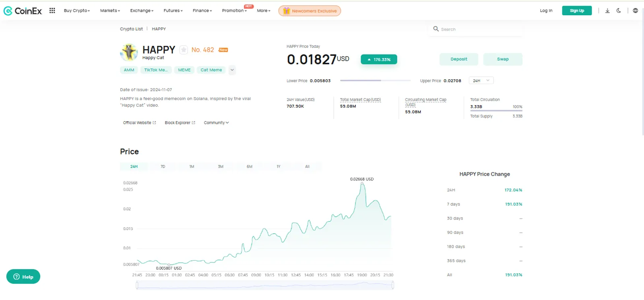Click the Cat Meme tag
This screenshot has height=300, width=644.
pyautogui.click(x=211, y=70)
